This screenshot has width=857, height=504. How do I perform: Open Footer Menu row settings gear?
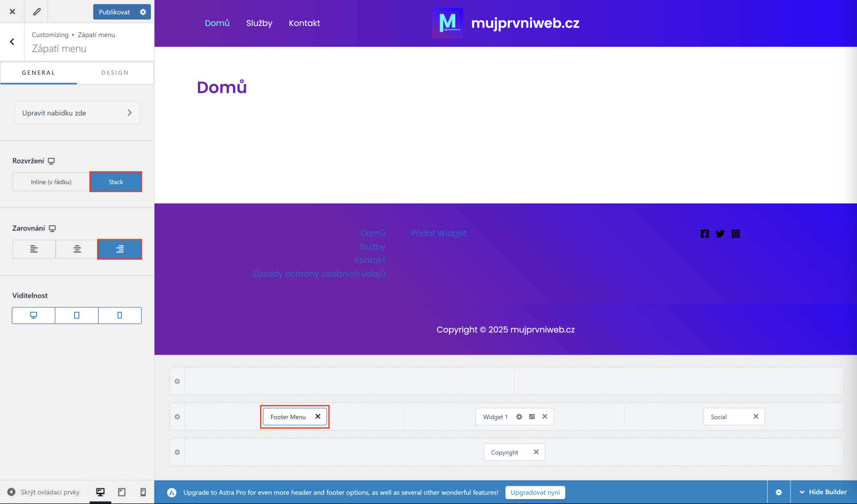[177, 417]
